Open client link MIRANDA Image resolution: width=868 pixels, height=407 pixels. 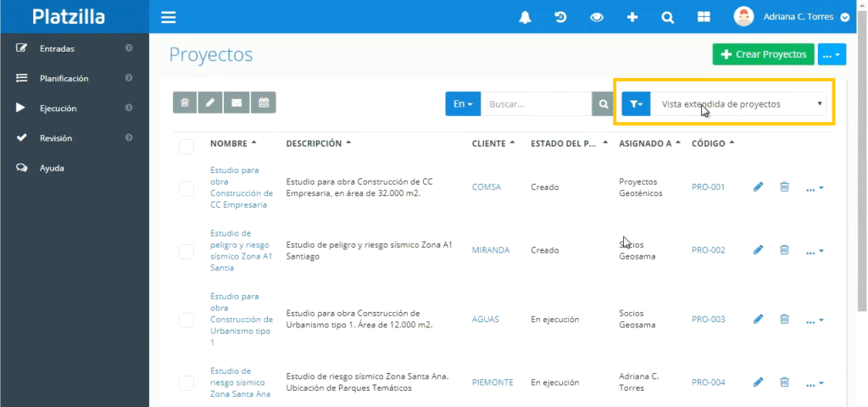[491, 250]
